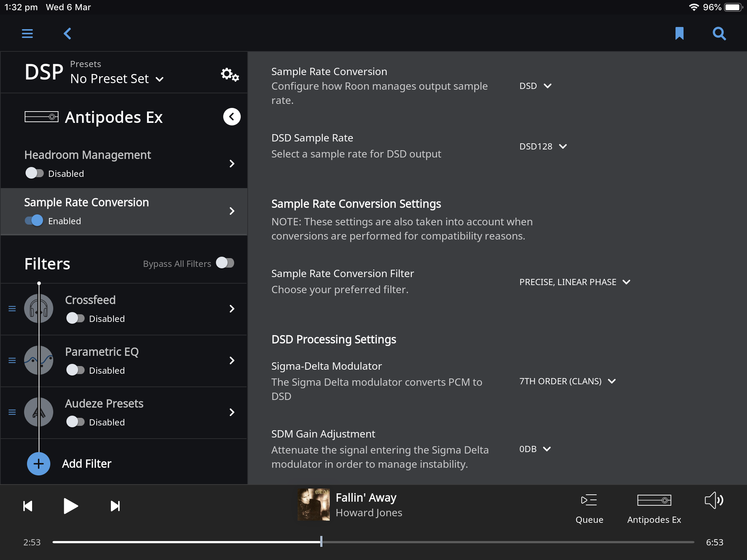Click the Audeze Presets logo icon

pos(39,412)
